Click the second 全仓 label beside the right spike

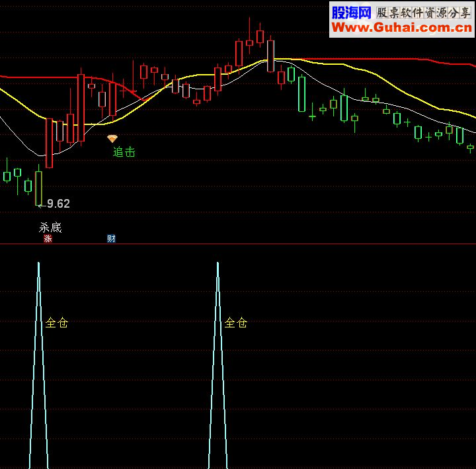(x=236, y=322)
